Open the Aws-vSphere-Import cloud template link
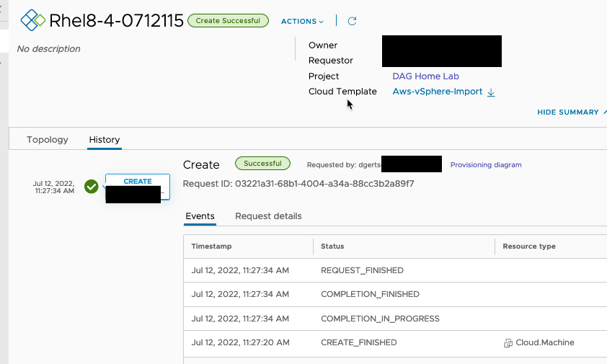Viewport: 607px width, 364px height. [x=437, y=92]
